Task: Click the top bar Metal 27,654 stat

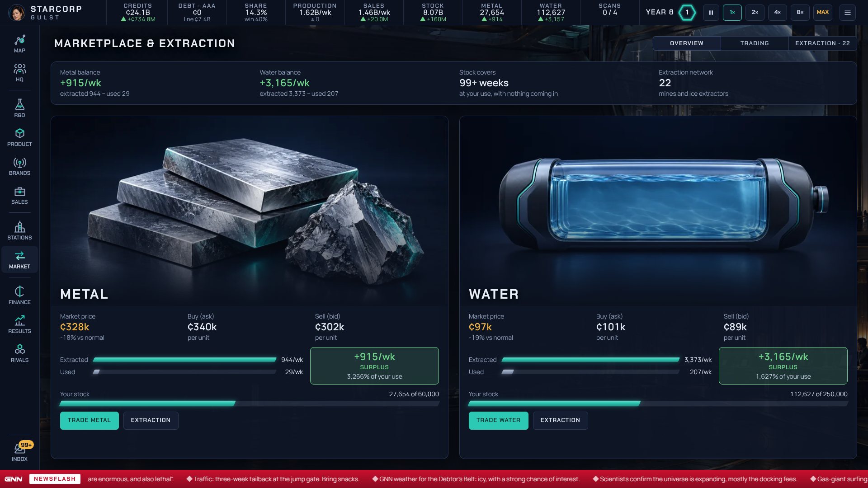Action: click(492, 13)
